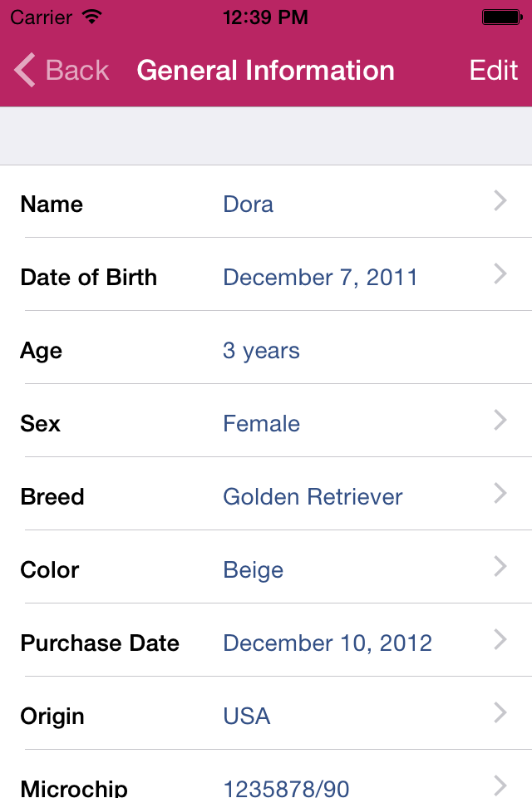The image size is (532, 798).
Task: Open Golden Retriever breed entry
Action: (x=312, y=497)
